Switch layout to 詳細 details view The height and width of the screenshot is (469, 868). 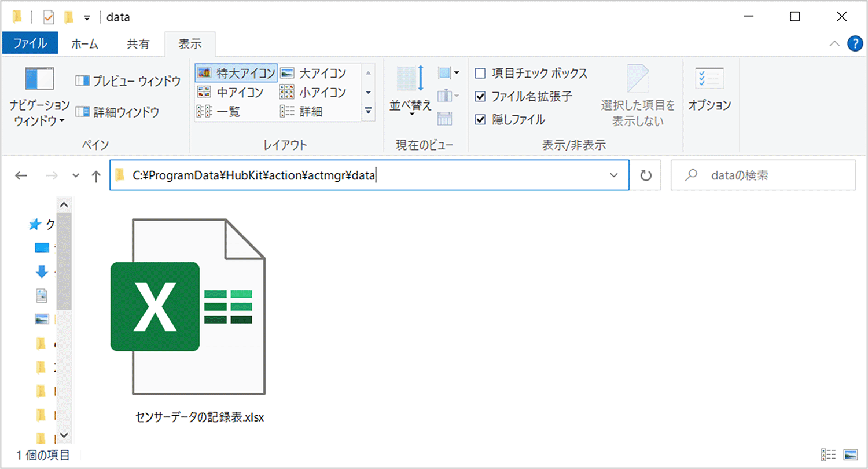301,112
